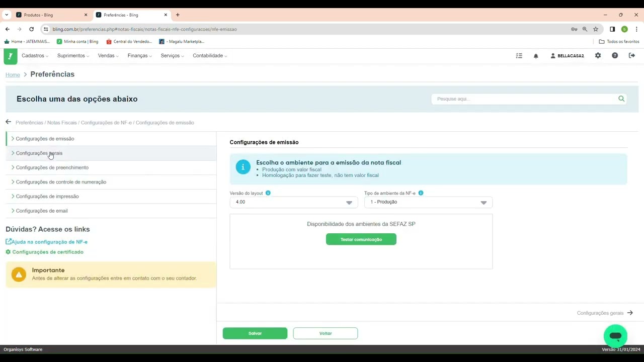
Task: Expand Configurações de controle de numeração
Action: point(111,182)
